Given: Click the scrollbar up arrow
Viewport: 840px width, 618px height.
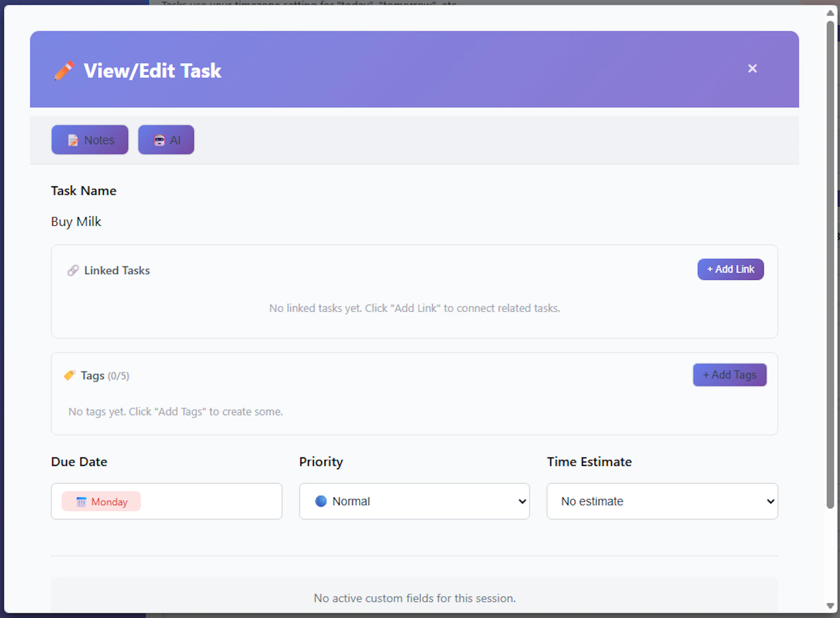Looking at the screenshot, I should coord(830,13).
